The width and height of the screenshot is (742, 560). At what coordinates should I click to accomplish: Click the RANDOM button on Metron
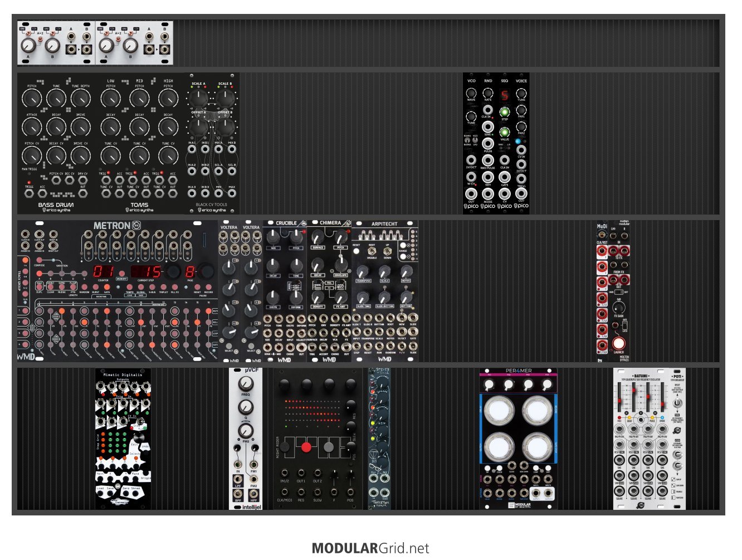84,286
